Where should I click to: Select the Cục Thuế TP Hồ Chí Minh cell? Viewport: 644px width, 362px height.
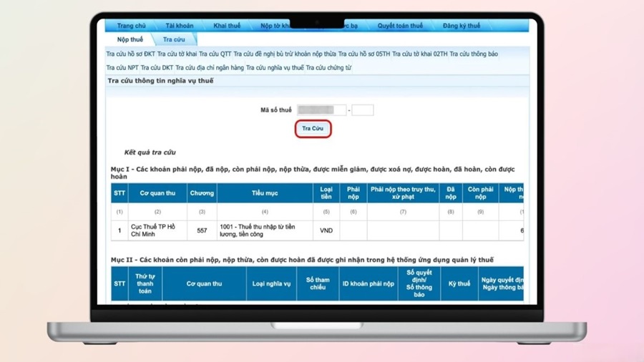[x=157, y=230]
